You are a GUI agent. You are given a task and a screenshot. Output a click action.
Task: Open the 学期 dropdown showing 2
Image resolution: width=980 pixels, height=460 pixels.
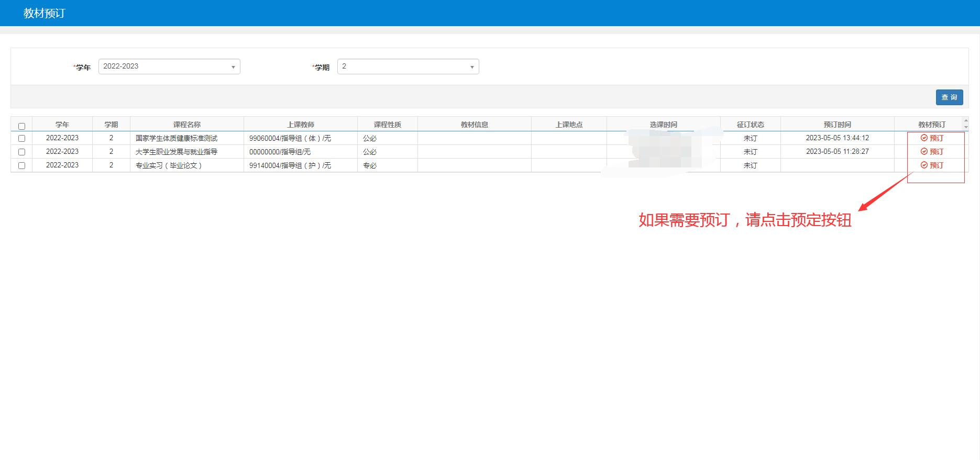[408, 66]
